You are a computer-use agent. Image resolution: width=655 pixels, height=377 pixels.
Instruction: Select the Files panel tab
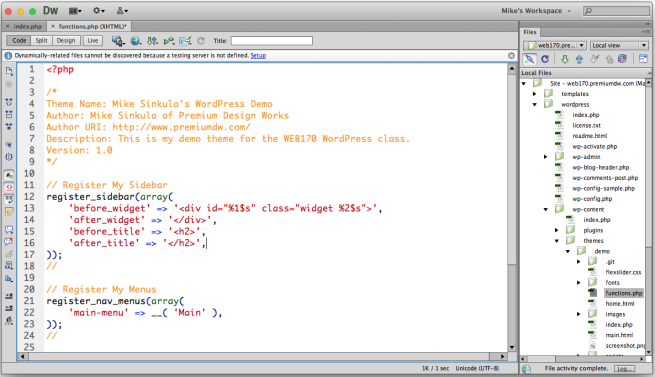click(x=530, y=32)
